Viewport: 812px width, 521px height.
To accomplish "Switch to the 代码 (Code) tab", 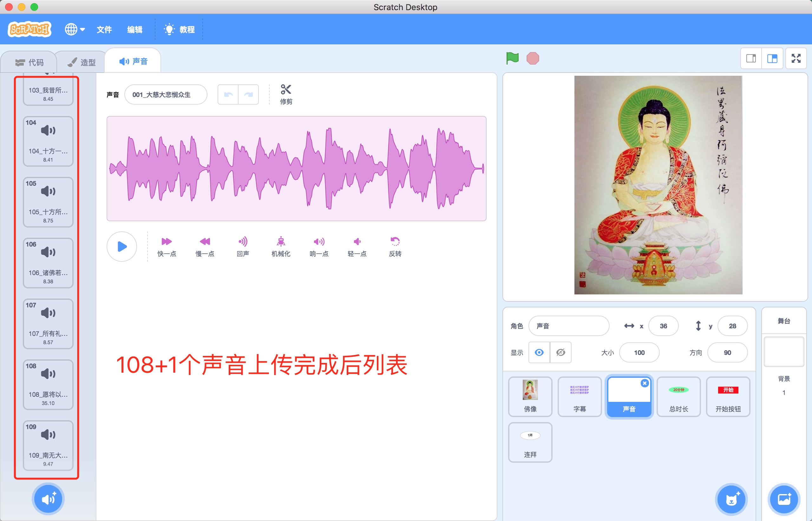I will [x=29, y=62].
